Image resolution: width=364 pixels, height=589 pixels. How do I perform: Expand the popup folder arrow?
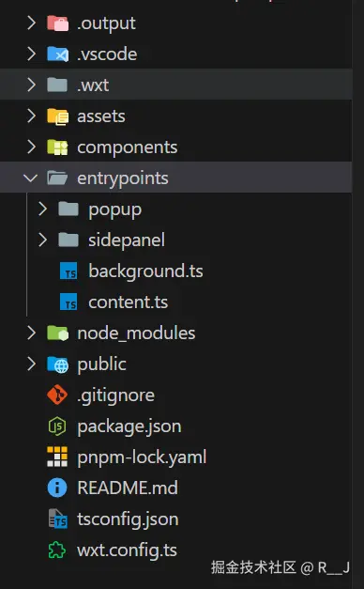(x=43, y=209)
